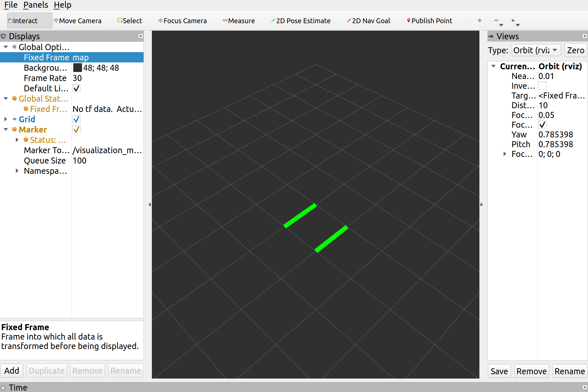Open the Help menu
588x392 pixels.
tap(62, 5)
